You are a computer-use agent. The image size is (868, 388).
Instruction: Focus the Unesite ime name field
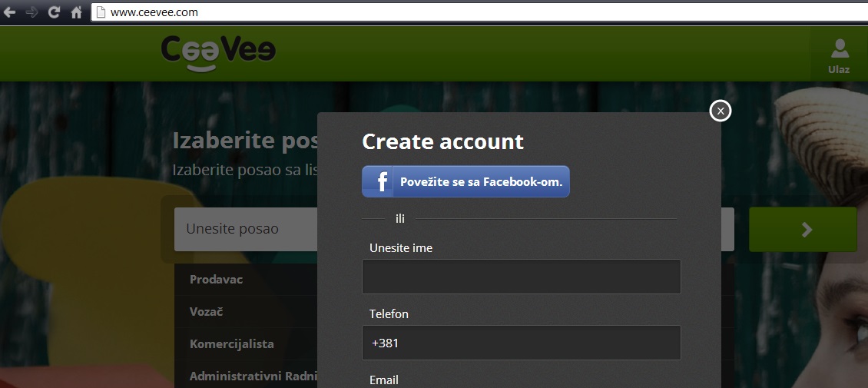pos(521,277)
